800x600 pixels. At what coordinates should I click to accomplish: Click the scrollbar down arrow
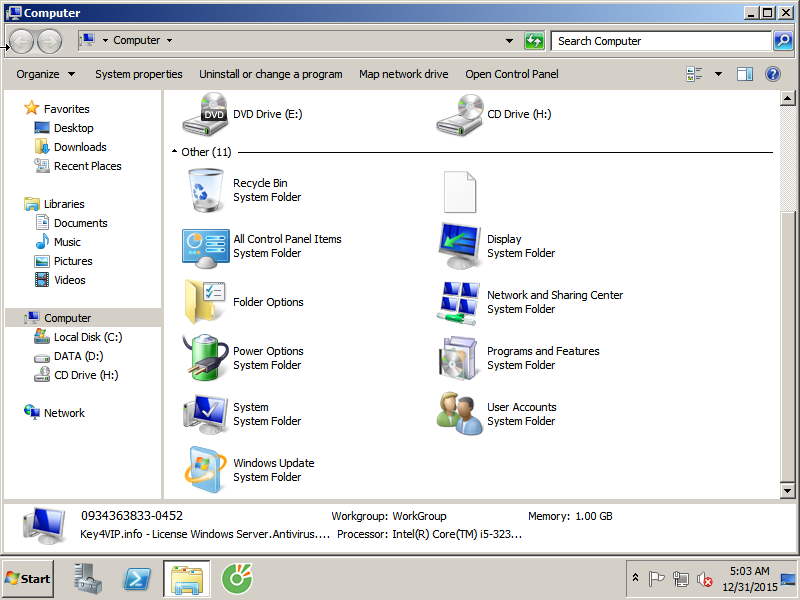click(x=787, y=491)
